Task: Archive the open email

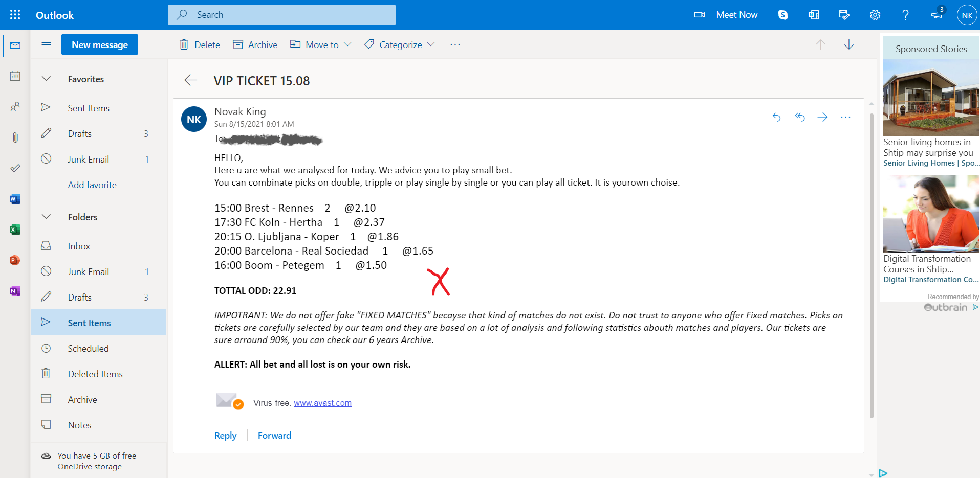Action: pyautogui.click(x=255, y=45)
